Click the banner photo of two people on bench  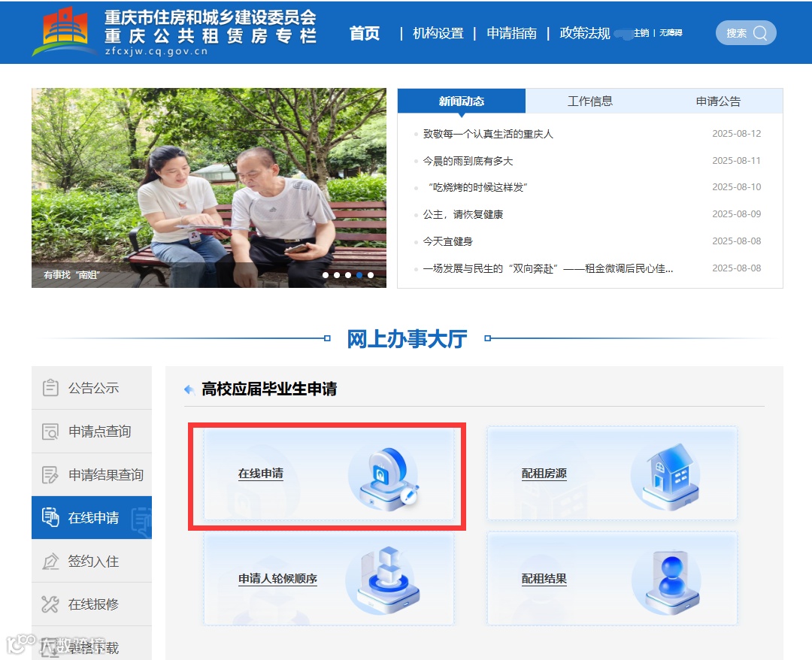(209, 188)
